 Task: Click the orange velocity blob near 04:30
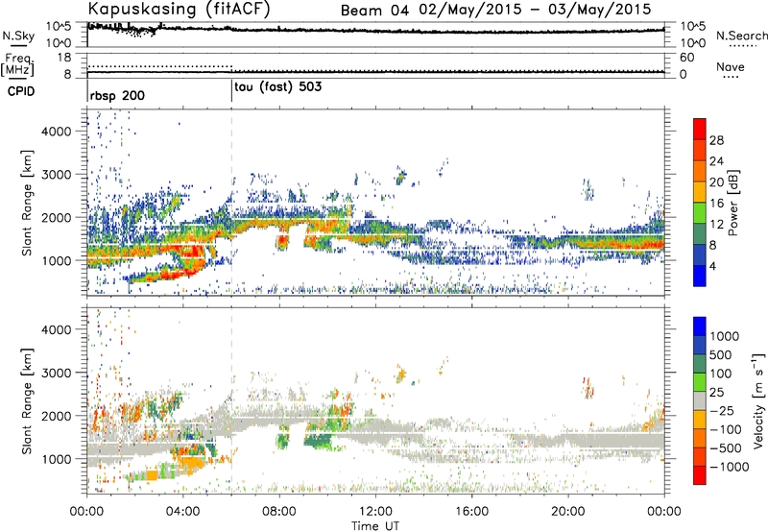(x=192, y=463)
